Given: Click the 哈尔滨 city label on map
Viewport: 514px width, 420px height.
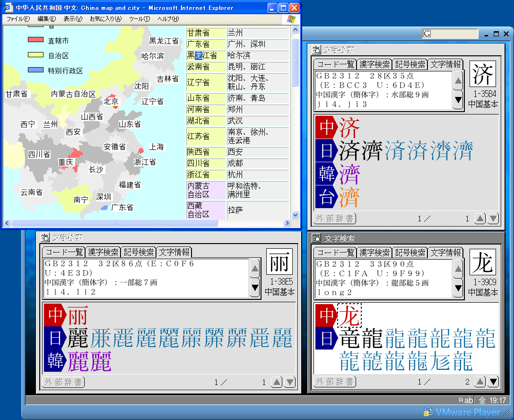Looking at the screenshot, I should coord(153,56).
